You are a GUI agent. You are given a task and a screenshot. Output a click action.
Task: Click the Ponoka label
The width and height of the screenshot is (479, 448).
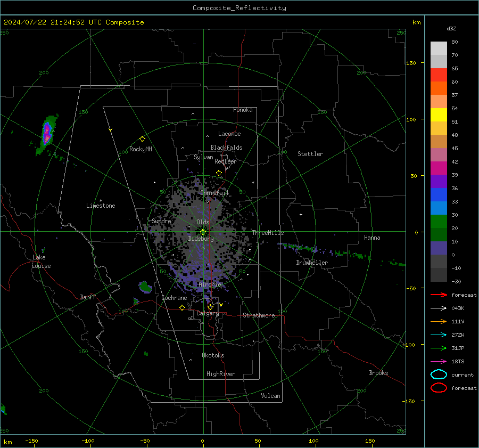coord(243,110)
